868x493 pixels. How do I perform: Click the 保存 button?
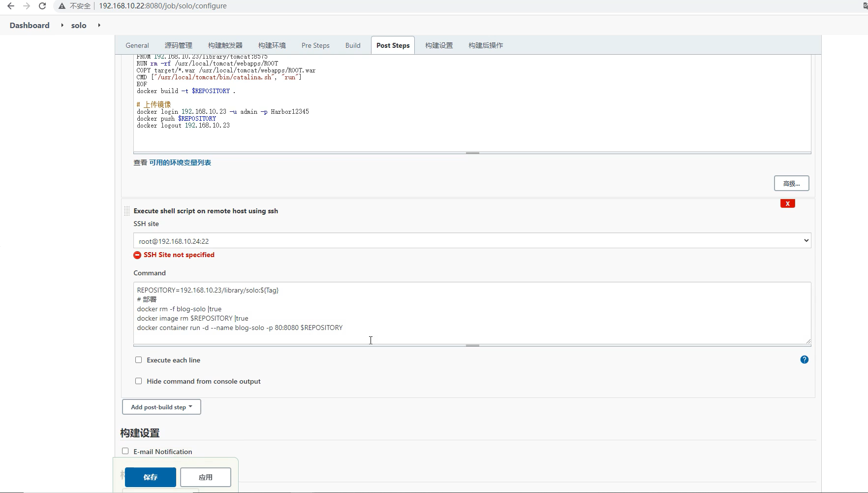coord(150,477)
